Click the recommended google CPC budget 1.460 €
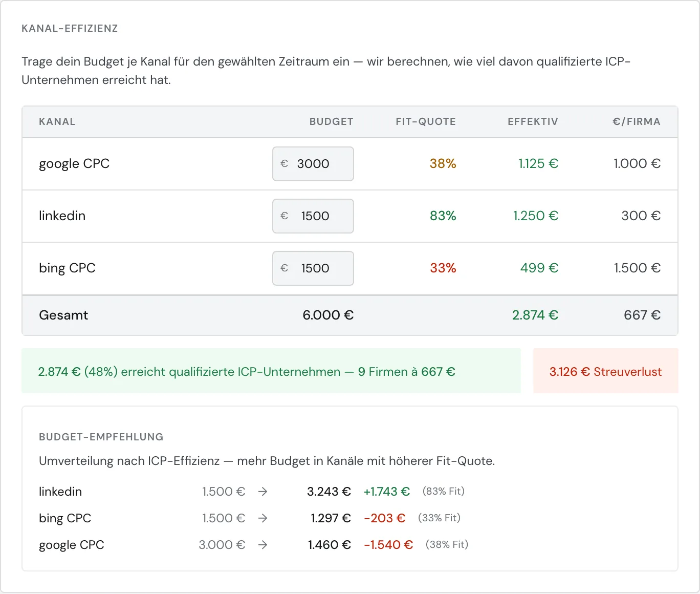Viewport: 700px width, 594px height. pos(330,545)
